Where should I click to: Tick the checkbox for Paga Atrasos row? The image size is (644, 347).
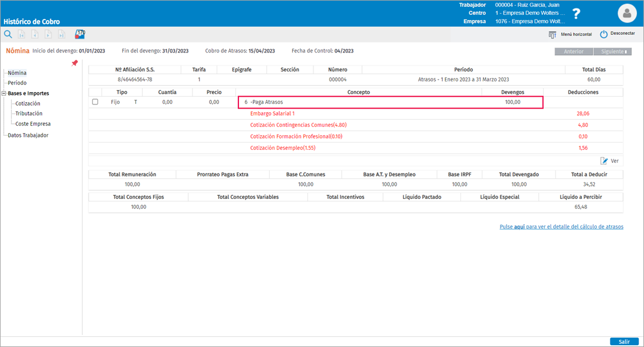[x=95, y=102]
